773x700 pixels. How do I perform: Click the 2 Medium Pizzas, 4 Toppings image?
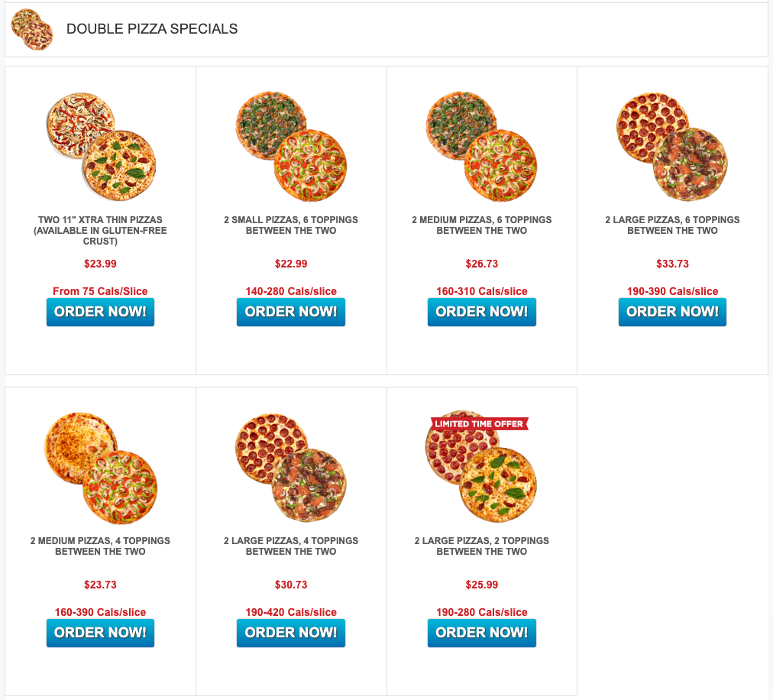(x=100, y=468)
